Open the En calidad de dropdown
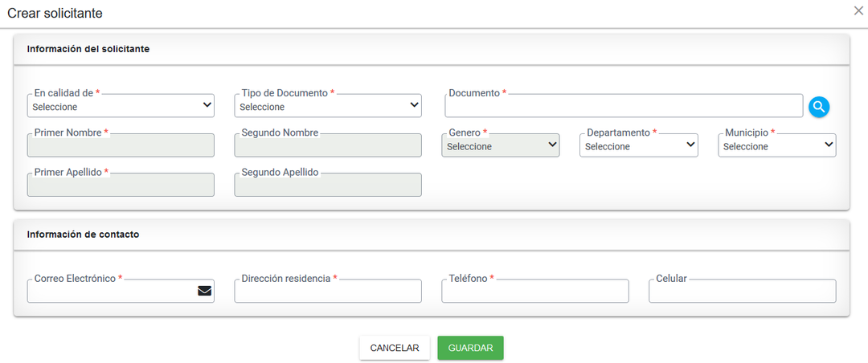 121,106
